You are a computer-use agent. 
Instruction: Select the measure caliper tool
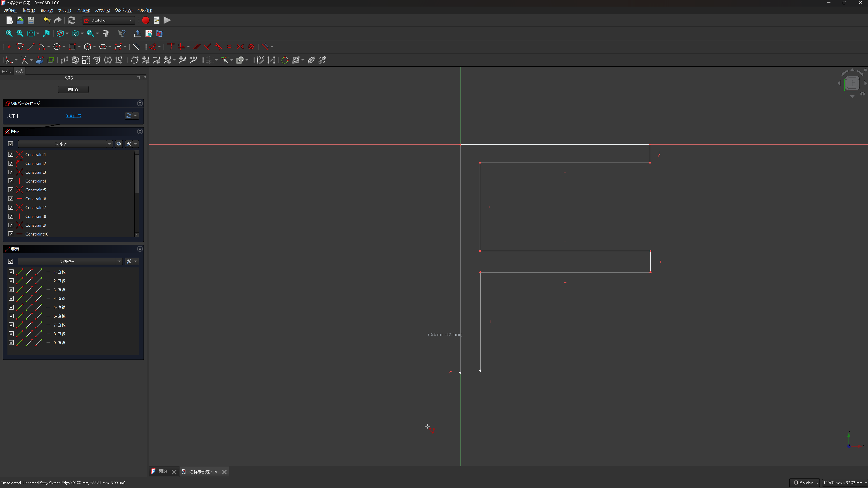coord(105,33)
